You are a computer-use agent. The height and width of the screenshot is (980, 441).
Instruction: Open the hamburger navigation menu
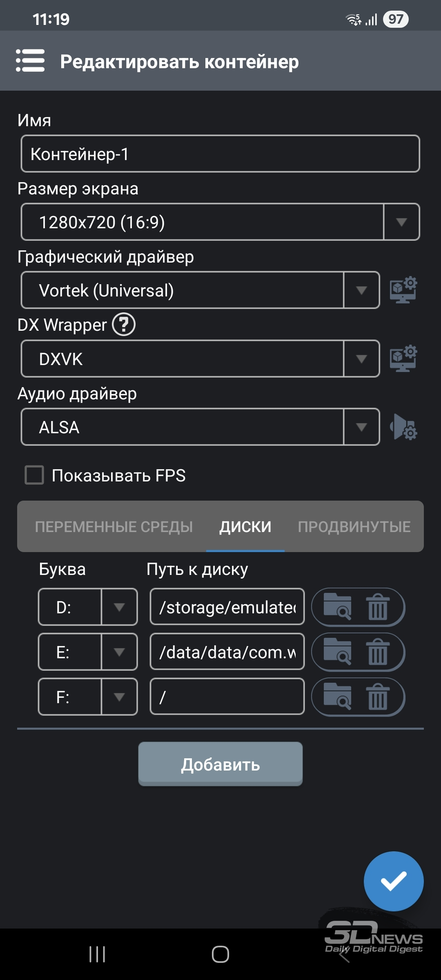[x=30, y=61]
